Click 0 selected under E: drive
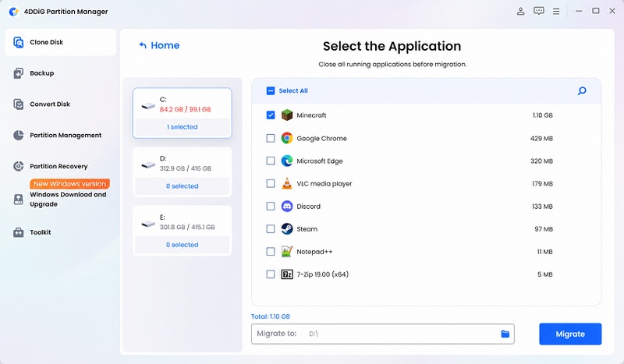The height and width of the screenshot is (364, 624). [x=183, y=245]
